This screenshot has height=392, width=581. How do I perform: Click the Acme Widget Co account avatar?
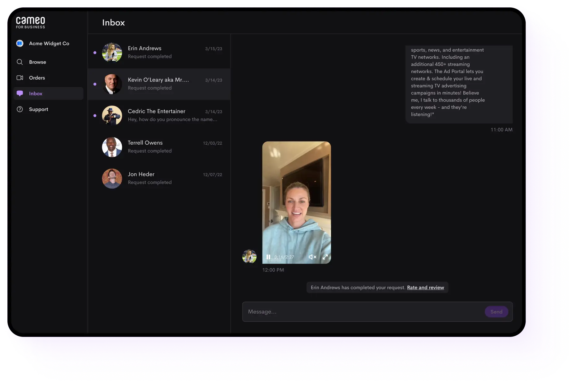coord(20,43)
